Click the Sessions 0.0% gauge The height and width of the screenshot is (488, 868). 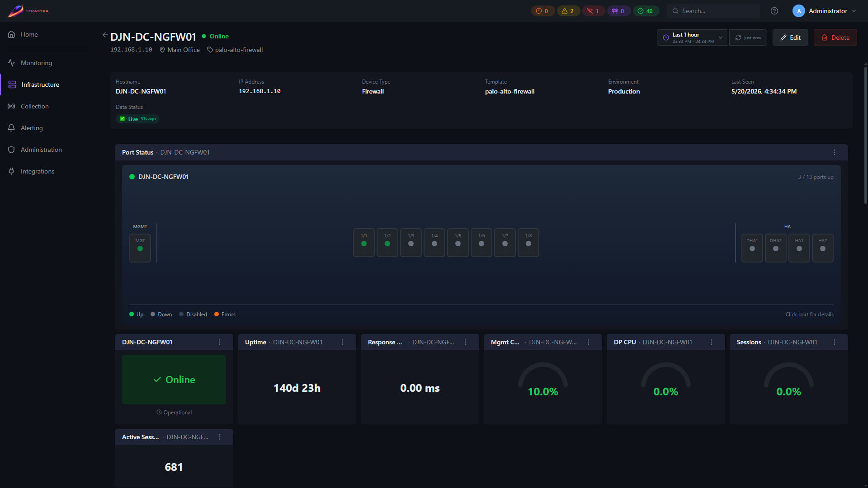789,380
